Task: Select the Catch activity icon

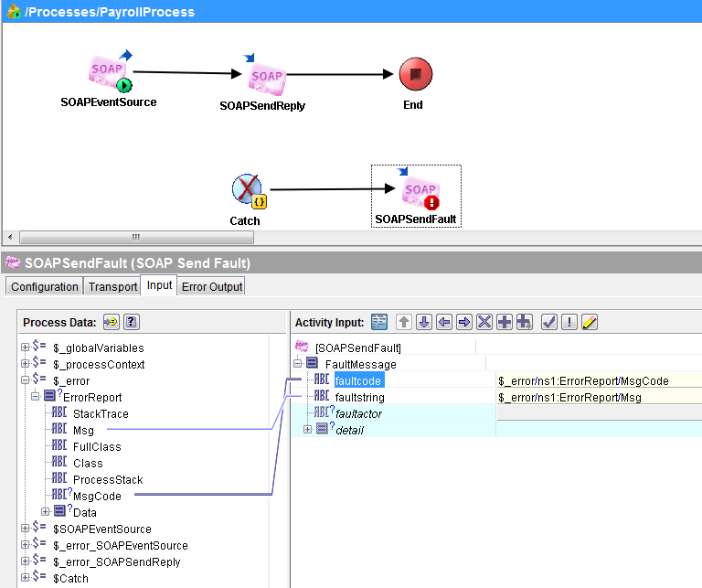Action: click(249, 191)
